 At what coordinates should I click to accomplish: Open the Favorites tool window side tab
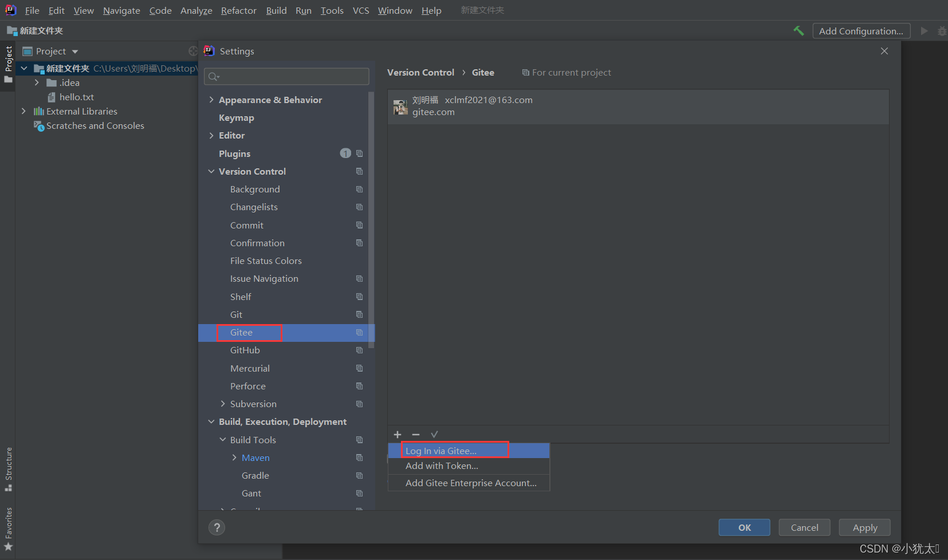tap(8, 529)
